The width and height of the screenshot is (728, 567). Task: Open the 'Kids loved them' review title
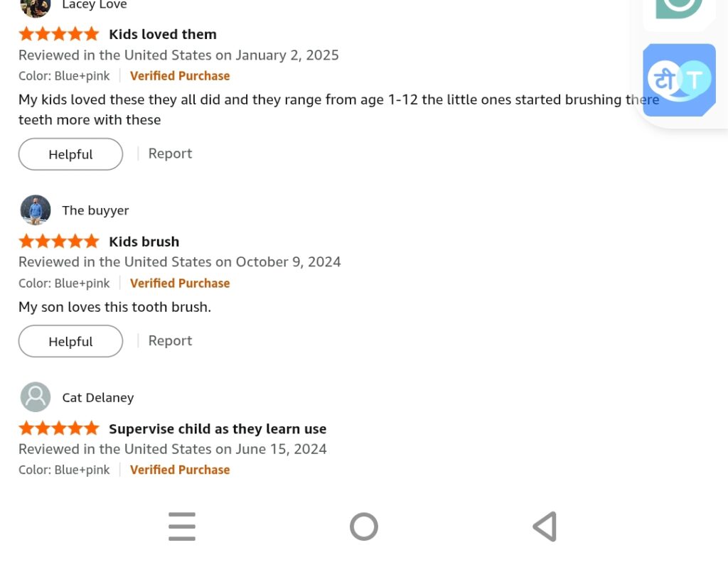163,34
